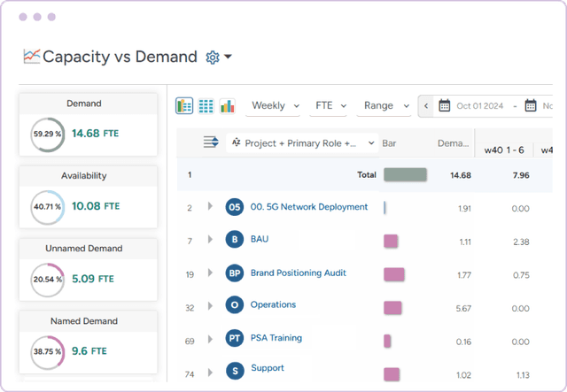This screenshot has width=567, height=392.
Task: Switch to the table grid view icon
Action: point(206,106)
